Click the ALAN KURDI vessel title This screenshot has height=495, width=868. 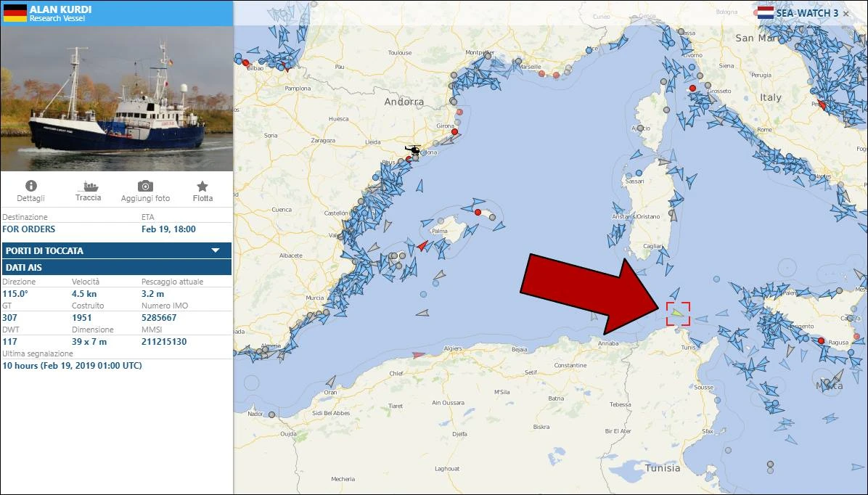point(61,9)
